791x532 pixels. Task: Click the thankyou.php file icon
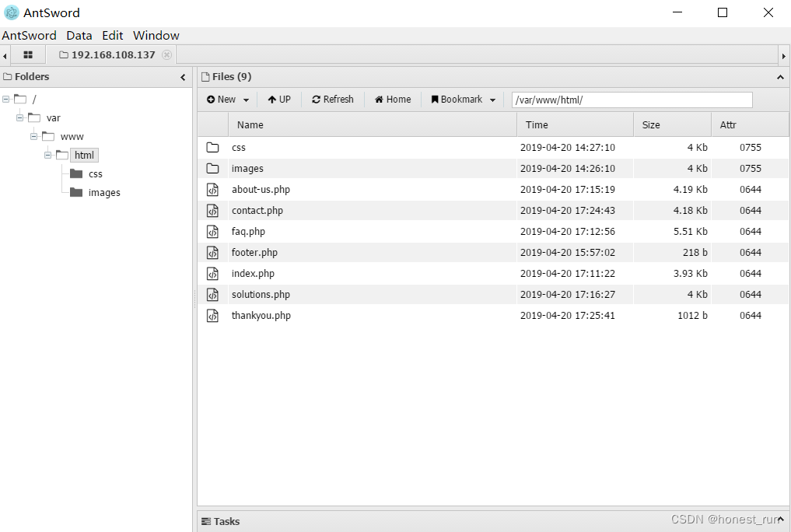click(213, 316)
